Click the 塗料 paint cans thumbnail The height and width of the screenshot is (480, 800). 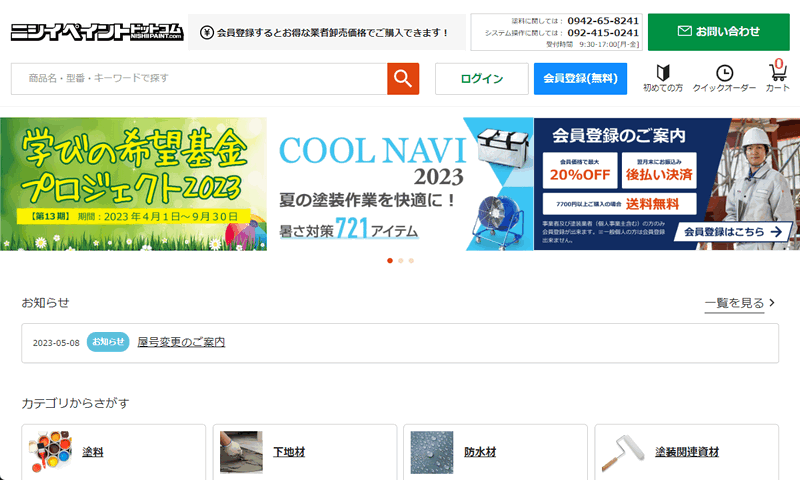tap(51, 452)
